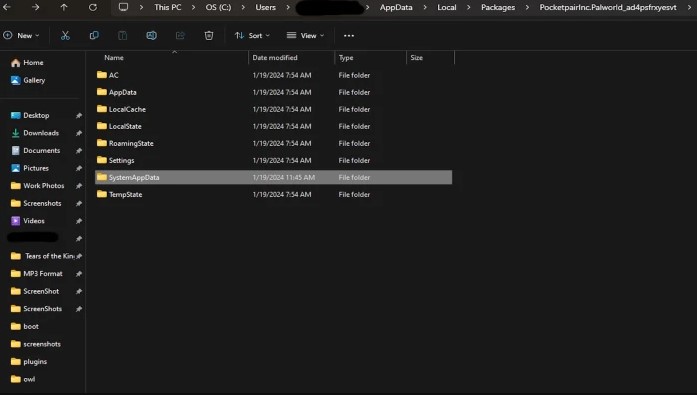Unpin Desktop using its pin icon
The image size is (697, 395).
(79, 116)
